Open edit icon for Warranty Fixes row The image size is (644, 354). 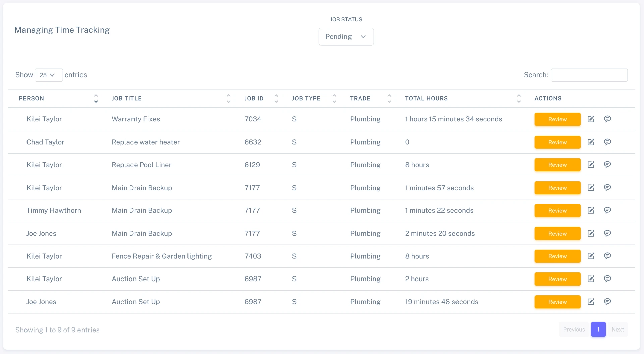pos(591,119)
